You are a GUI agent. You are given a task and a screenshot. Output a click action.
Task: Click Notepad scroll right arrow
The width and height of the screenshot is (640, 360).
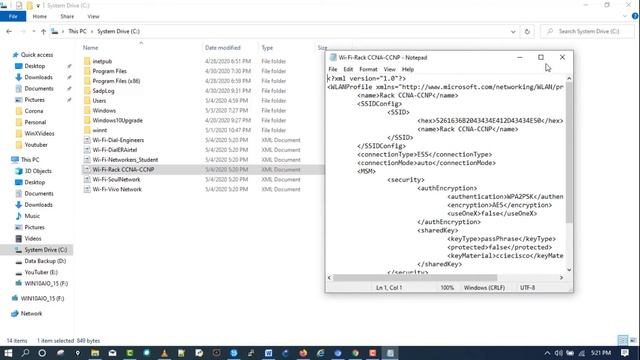pos(561,278)
